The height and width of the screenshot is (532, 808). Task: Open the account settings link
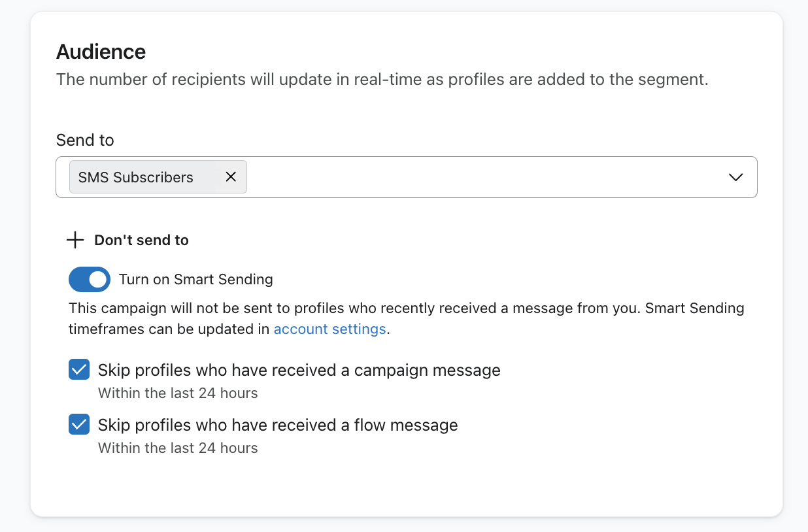point(329,329)
